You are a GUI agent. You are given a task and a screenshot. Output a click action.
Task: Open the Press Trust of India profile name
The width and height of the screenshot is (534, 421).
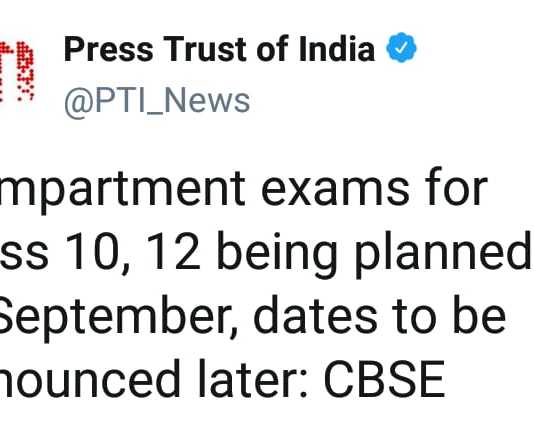219,49
